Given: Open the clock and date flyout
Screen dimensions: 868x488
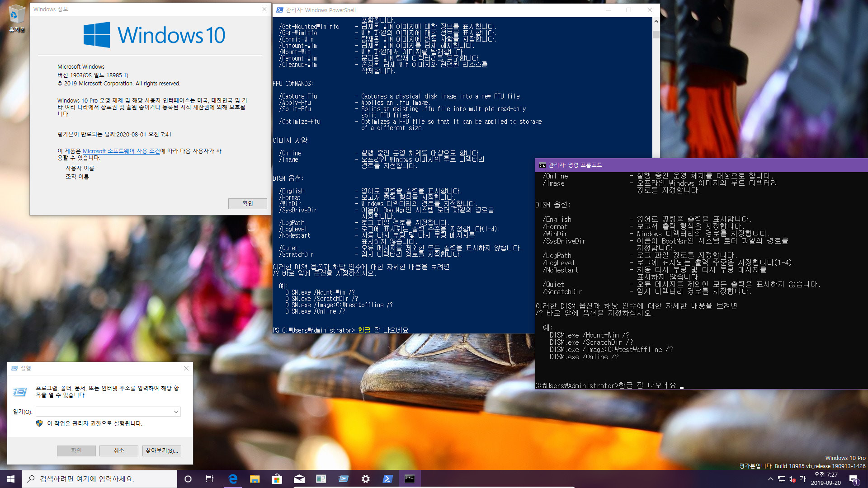Looking at the screenshot, I should 826,479.
